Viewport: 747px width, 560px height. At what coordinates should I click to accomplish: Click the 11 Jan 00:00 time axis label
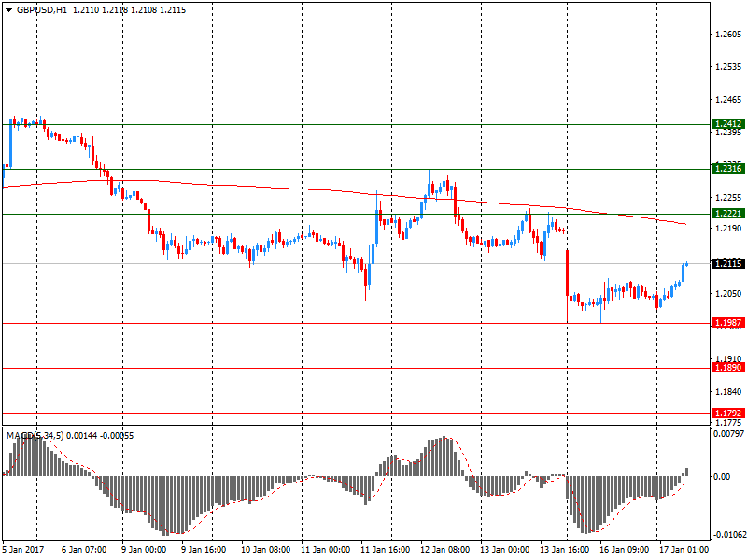click(325, 550)
